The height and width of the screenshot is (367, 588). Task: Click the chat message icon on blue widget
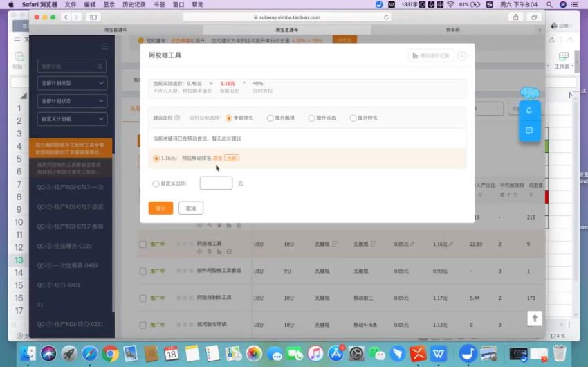click(529, 131)
